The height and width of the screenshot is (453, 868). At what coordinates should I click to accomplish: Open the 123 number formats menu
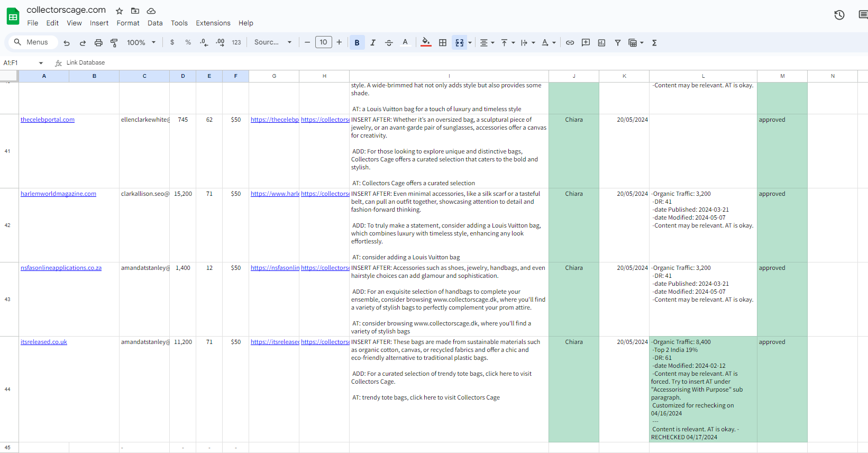click(236, 42)
